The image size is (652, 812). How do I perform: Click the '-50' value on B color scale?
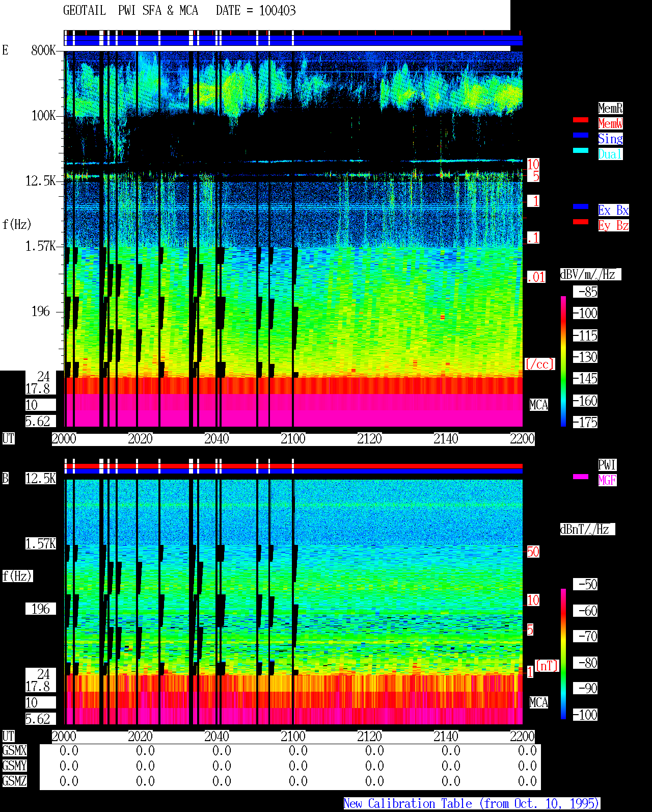586,584
